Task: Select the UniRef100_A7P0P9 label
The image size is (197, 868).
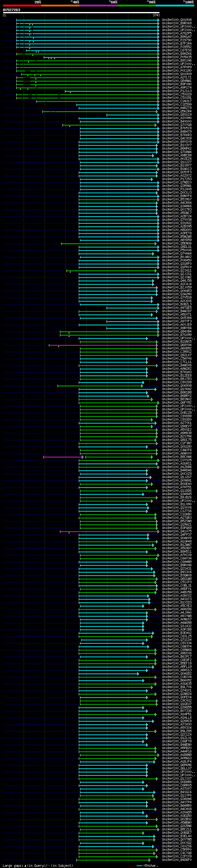Action: (177, 67)
